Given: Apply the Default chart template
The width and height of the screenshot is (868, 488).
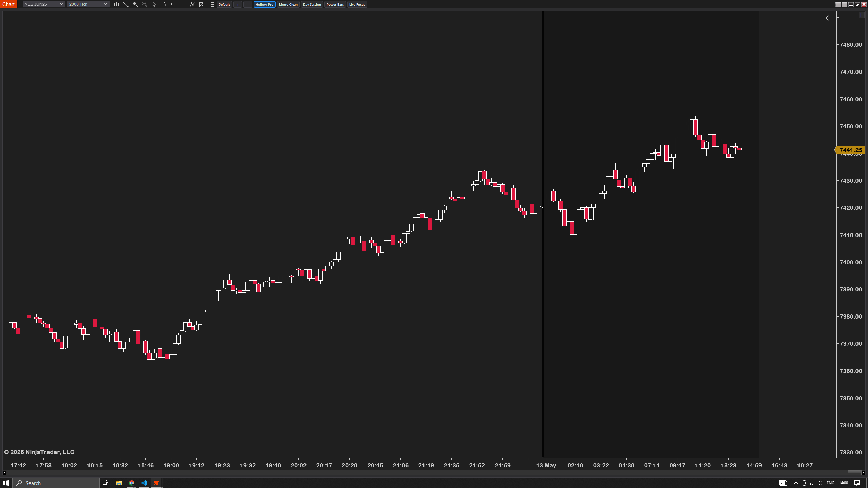Looking at the screenshot, I should (x=224, y=4).
